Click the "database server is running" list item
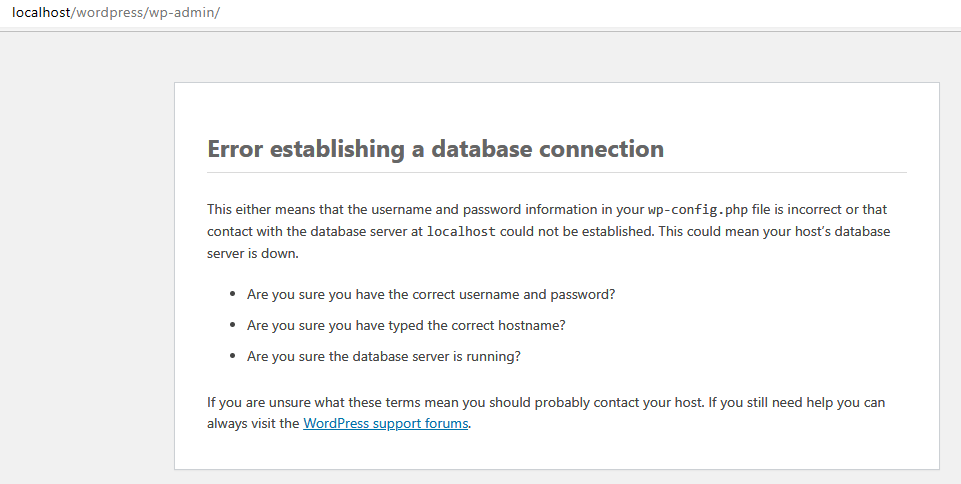961x484 pixels. point(384,355)
